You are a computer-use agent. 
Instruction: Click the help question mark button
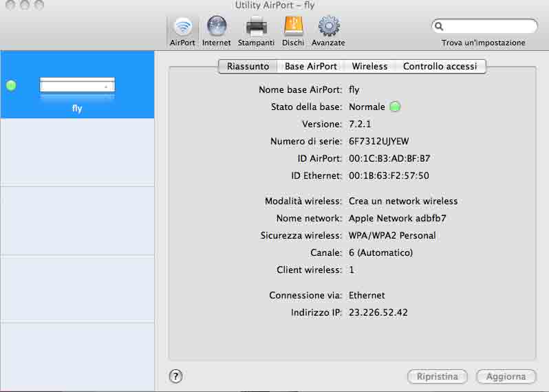[x=175, y=376]
